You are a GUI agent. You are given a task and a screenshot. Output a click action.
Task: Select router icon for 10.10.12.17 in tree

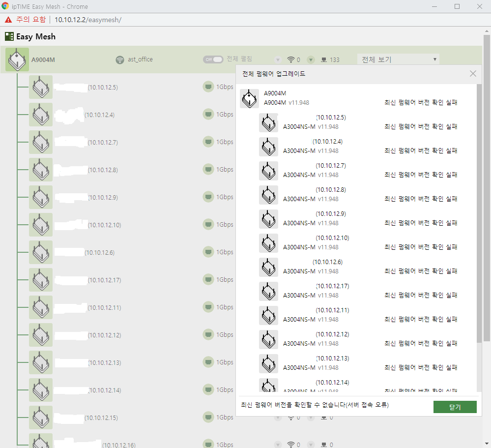tap(41, 280)
